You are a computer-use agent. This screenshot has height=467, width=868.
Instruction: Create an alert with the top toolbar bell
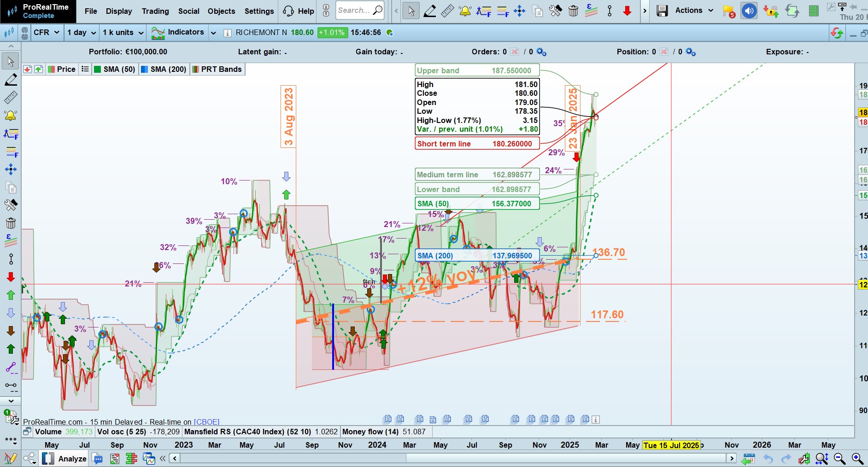pyautogui.click(x=465, y=11)
